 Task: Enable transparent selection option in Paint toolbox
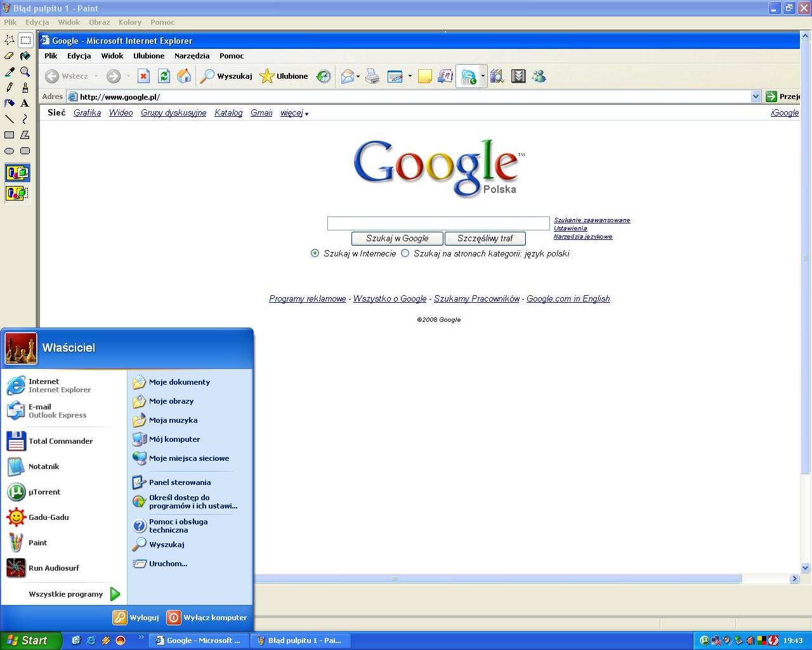click(x=18, y=193)
